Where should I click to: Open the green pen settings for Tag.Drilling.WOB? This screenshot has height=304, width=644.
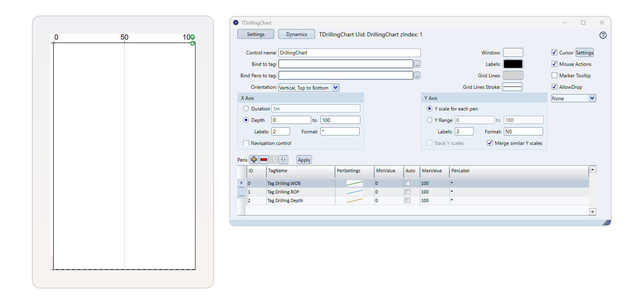(x=354, y=183)
